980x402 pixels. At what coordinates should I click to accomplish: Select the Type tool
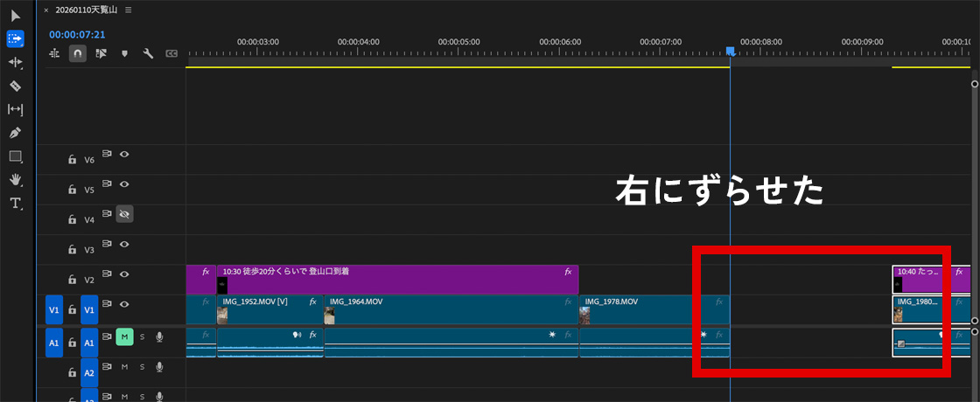pyautogui.click(x=15, y=203)
